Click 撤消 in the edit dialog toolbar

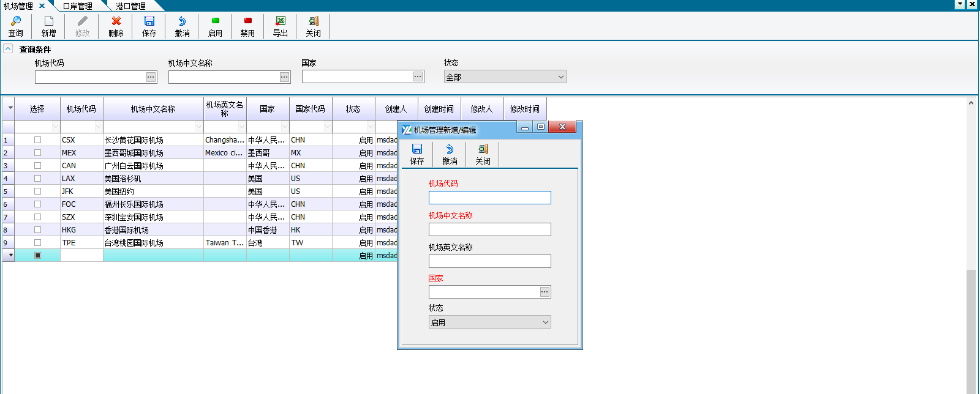[450, 154]
